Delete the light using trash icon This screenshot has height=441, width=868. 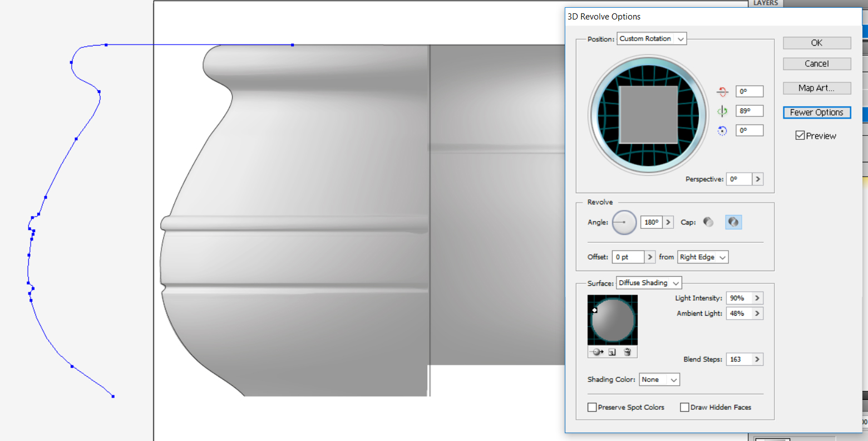tap(627, 352)
